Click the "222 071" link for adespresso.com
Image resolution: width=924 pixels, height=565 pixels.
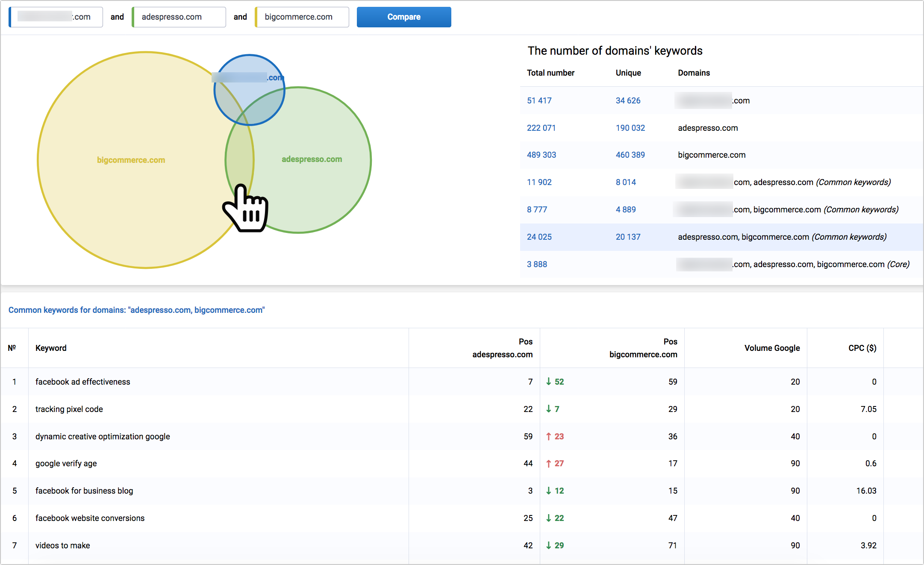[541, 128]
